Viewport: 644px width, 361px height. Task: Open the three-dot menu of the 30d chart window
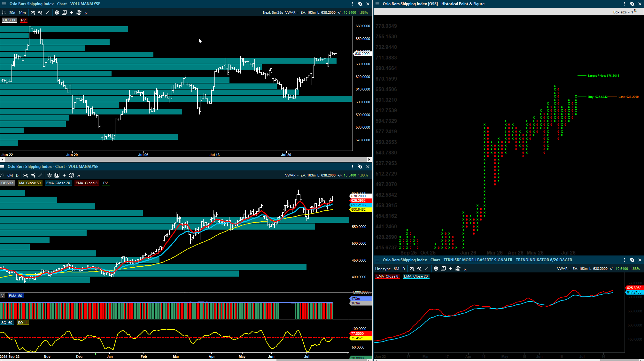[353, 4]
